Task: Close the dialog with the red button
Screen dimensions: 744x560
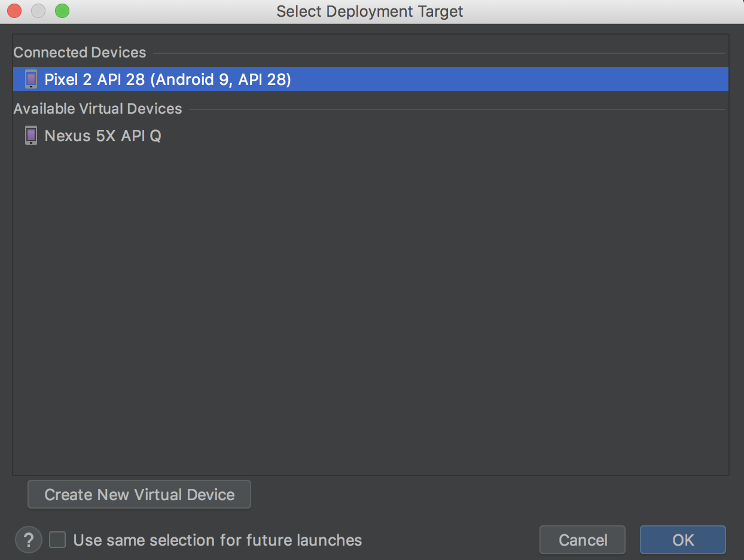Action: (14, 11)
